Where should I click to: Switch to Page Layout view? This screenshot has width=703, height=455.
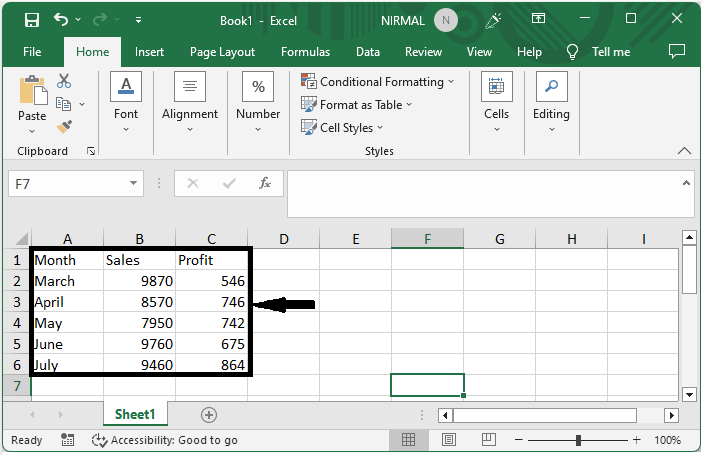[449, 440]
